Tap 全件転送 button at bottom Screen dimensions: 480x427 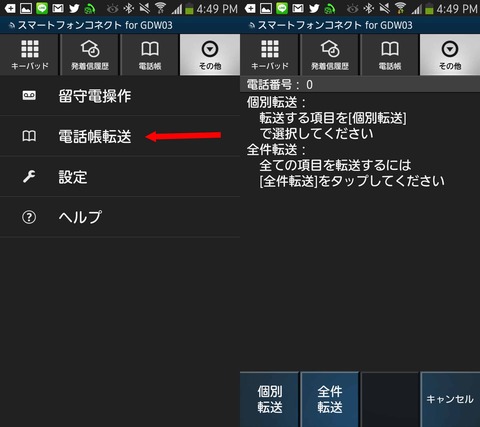[x=330, y=399]
